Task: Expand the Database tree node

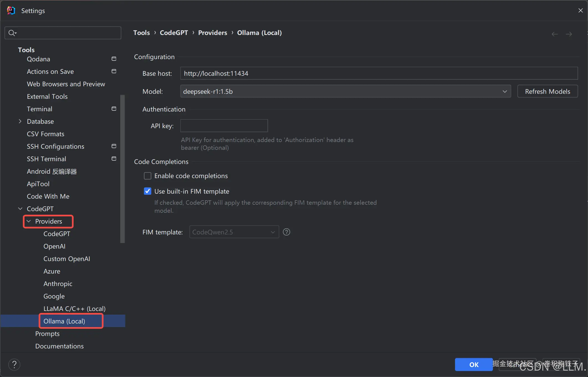Action: pyautogui.click(x=20, y=122)
